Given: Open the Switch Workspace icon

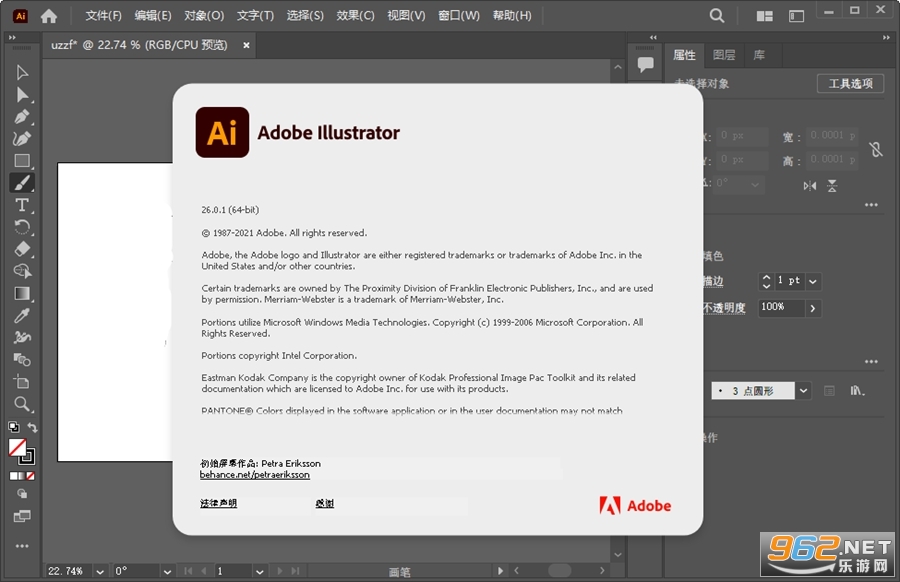Looking at the screenshot, I should 796,16.
